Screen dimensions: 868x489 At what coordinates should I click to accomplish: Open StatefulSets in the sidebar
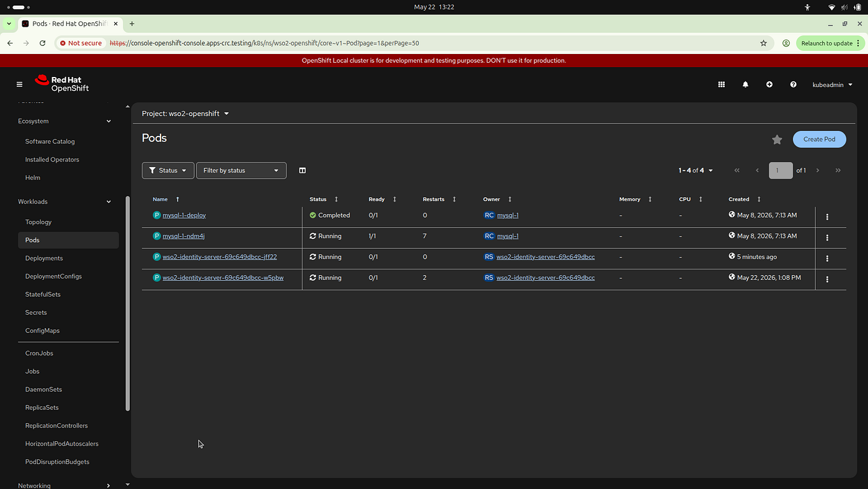coord(43,294)
